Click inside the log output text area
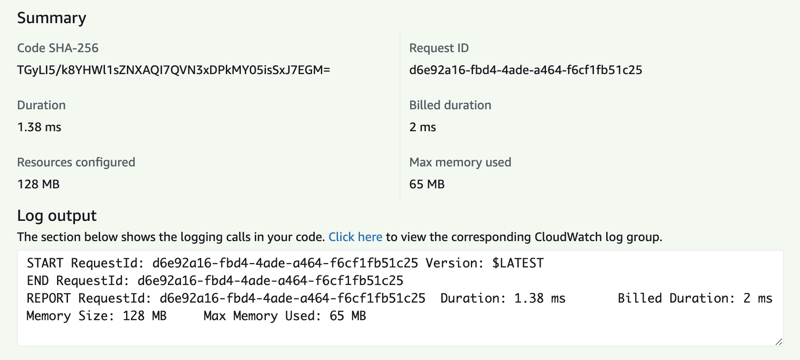 (x=400, y=298)
